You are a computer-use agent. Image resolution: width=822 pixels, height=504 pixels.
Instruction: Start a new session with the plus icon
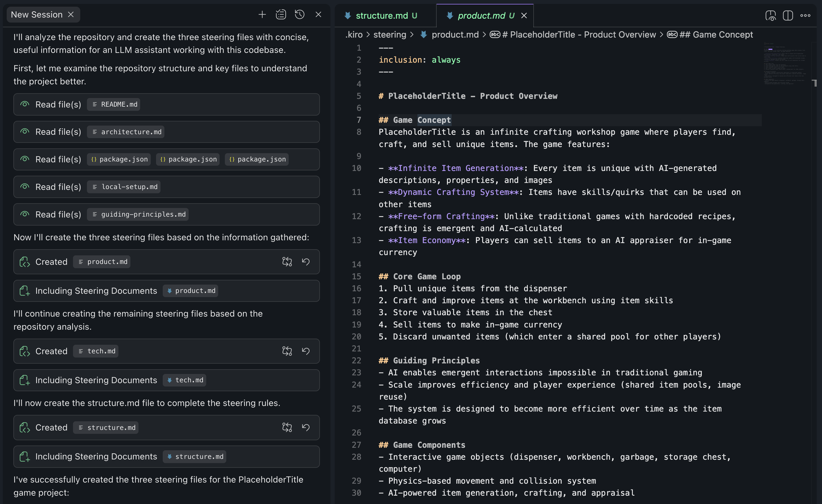point(262,15)
